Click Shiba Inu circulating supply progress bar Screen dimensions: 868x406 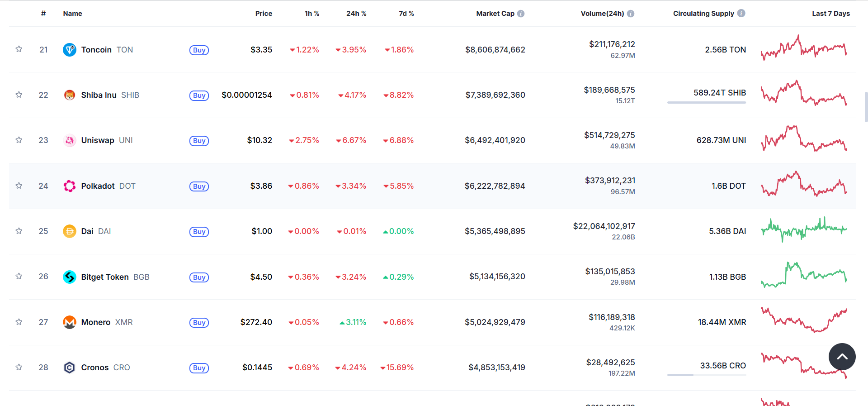pos(706,103)
